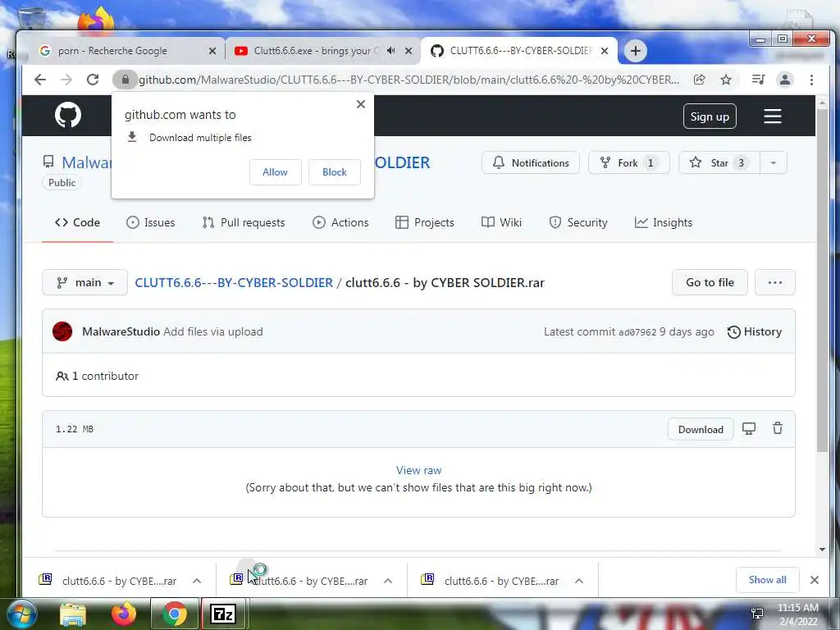Close the Clutt6.6.6.exe YouTube tab

409,51
